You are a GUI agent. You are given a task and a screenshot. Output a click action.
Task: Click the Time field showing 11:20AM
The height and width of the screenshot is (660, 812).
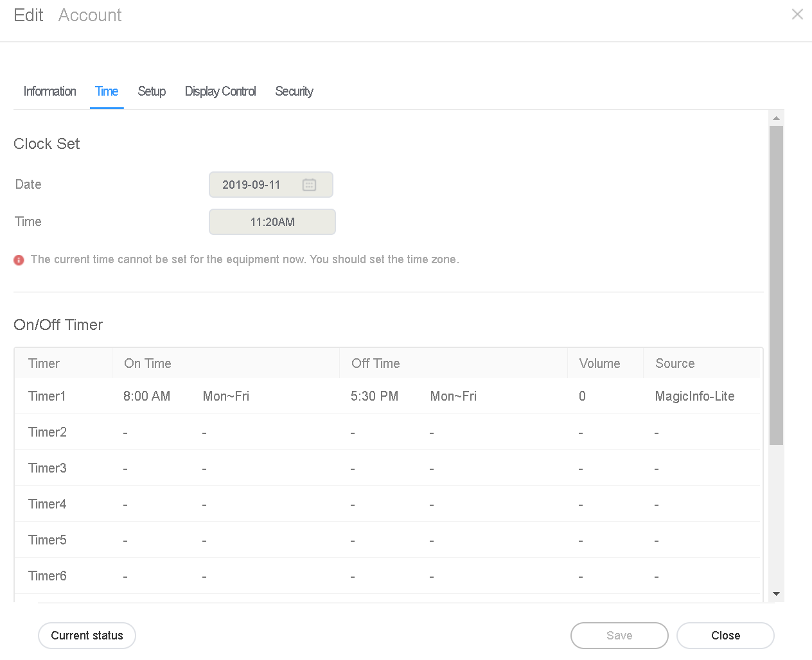[x=272, y=222]
